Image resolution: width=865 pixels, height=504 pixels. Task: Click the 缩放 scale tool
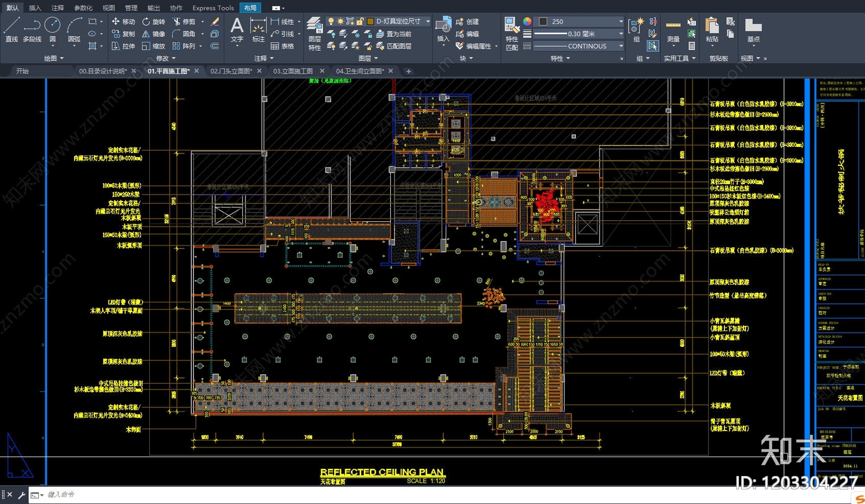point(154,46)
